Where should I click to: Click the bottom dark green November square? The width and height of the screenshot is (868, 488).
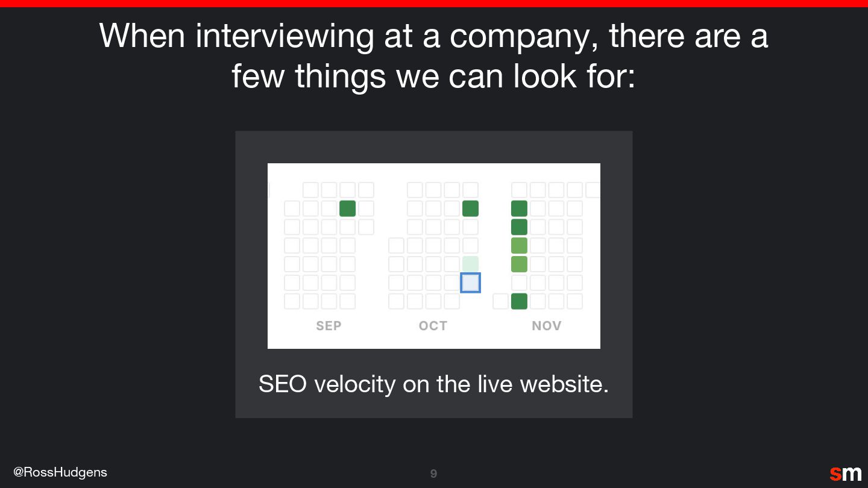point(519,301)
